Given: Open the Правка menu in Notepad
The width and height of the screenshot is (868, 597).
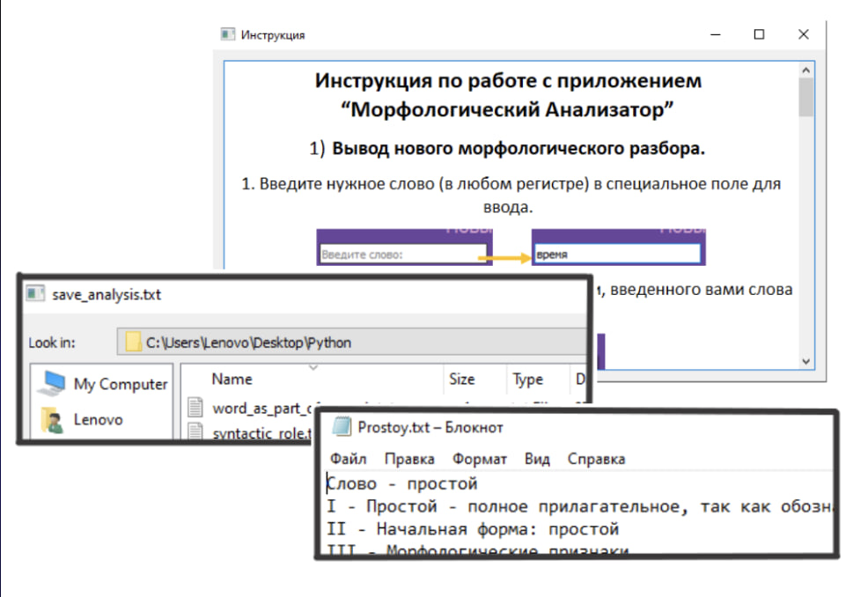Looking at the screenshot, I should (409, 459).
